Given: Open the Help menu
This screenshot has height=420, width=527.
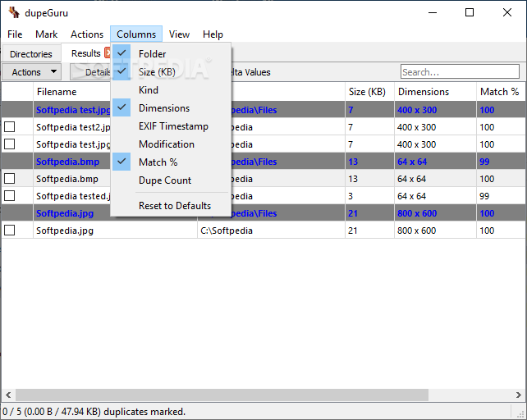Looking at the screenshot, I should pyautogui.click(x=213, y=34).
